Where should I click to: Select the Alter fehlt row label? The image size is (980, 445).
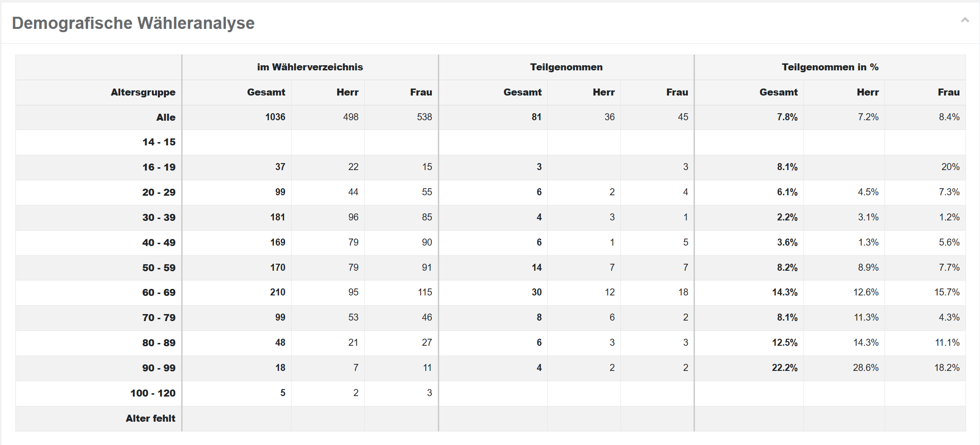pyautogui.click(x=150, y=418)
